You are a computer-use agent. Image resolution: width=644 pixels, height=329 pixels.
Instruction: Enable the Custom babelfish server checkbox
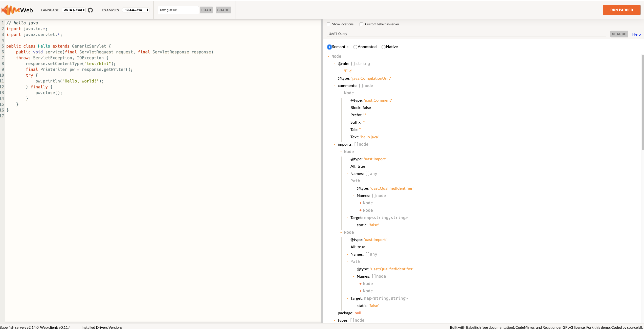point(361,24)
